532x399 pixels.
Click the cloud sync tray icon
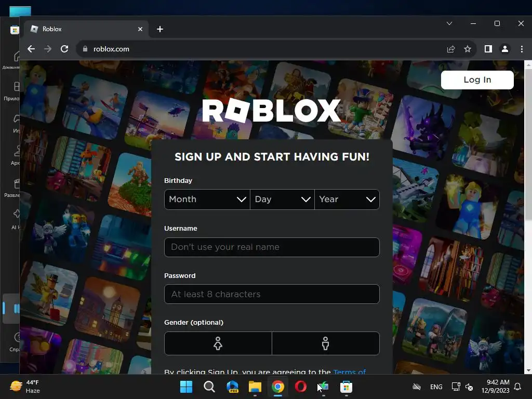tap(417, 387)
